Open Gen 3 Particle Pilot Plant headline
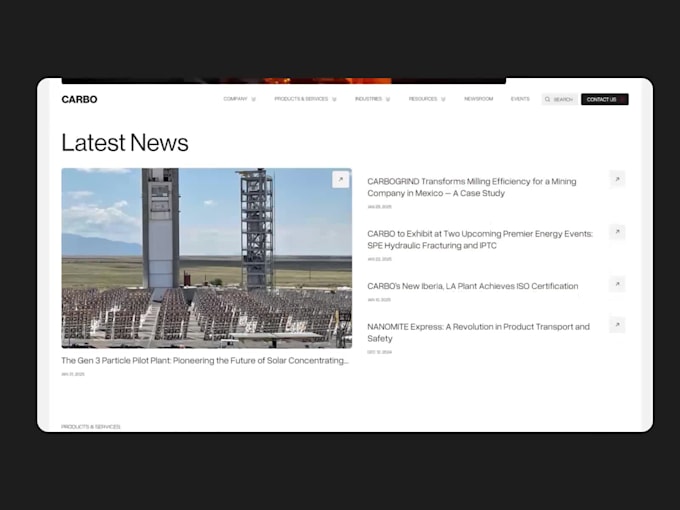 (x=205, y=360)
